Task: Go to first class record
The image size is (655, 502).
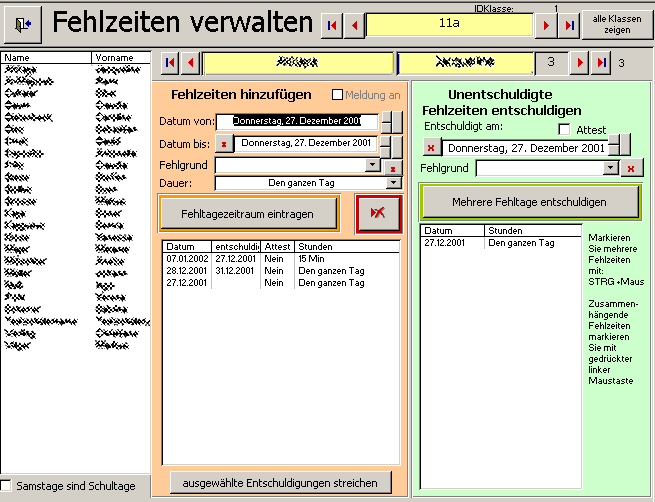Action: tap(331, 25)
